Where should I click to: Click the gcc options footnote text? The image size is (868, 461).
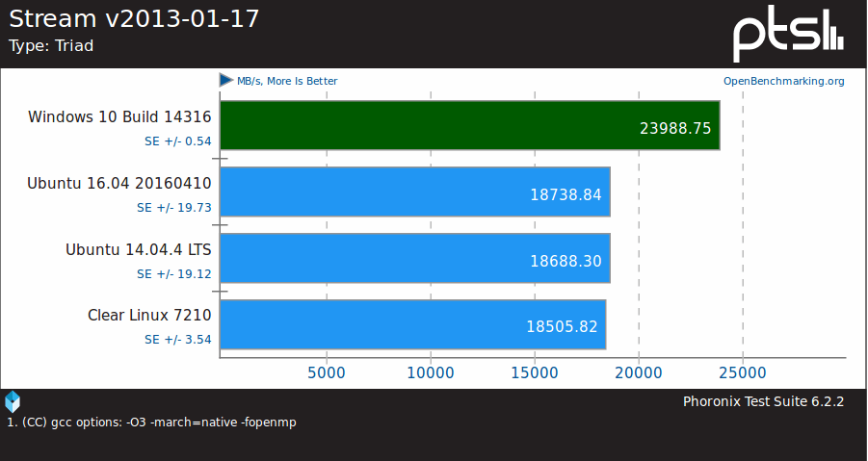[x=151, y=423]
